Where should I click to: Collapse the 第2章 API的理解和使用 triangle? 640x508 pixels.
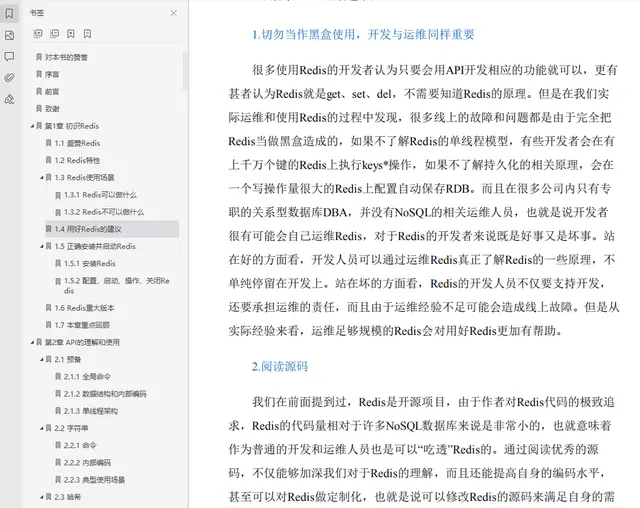pyautogui.click(x=32, y=342)
